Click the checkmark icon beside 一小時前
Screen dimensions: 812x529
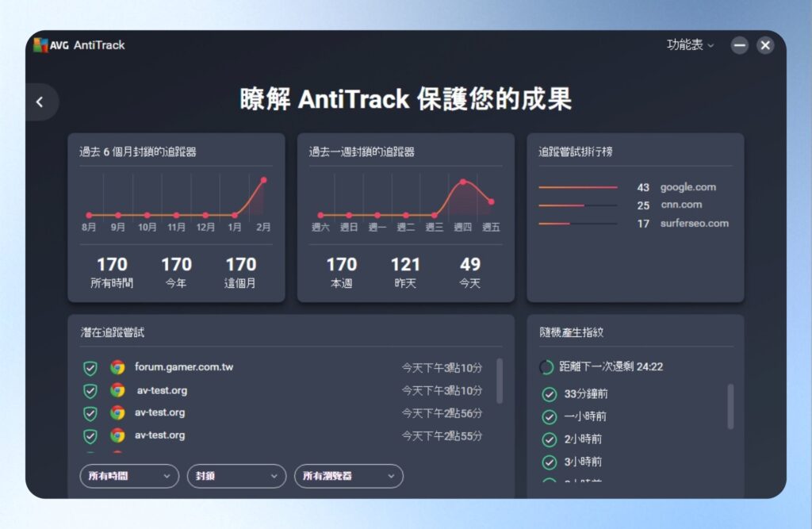pos(549,416)
